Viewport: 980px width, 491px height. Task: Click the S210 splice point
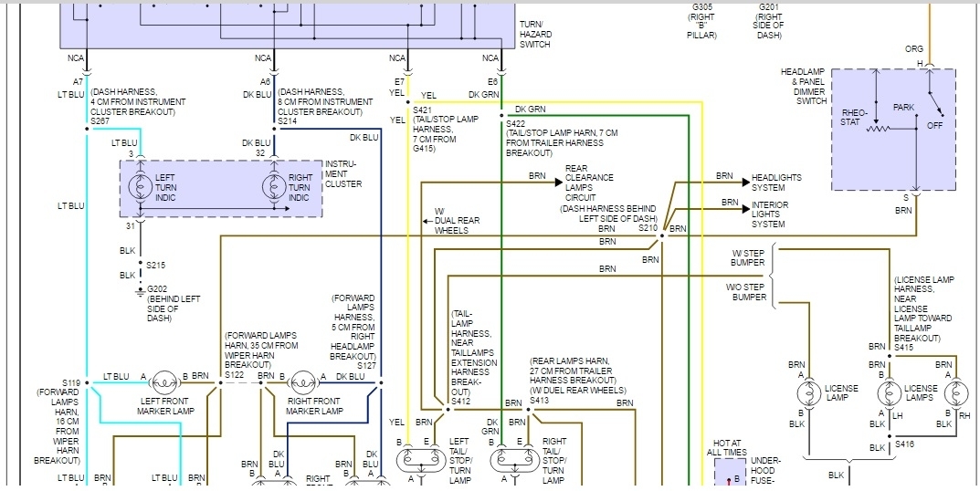click(662, 236)
